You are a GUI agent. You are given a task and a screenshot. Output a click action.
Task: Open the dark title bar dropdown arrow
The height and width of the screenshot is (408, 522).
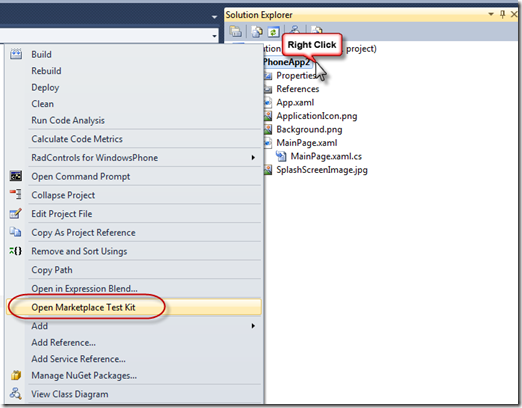coord(214,17)
